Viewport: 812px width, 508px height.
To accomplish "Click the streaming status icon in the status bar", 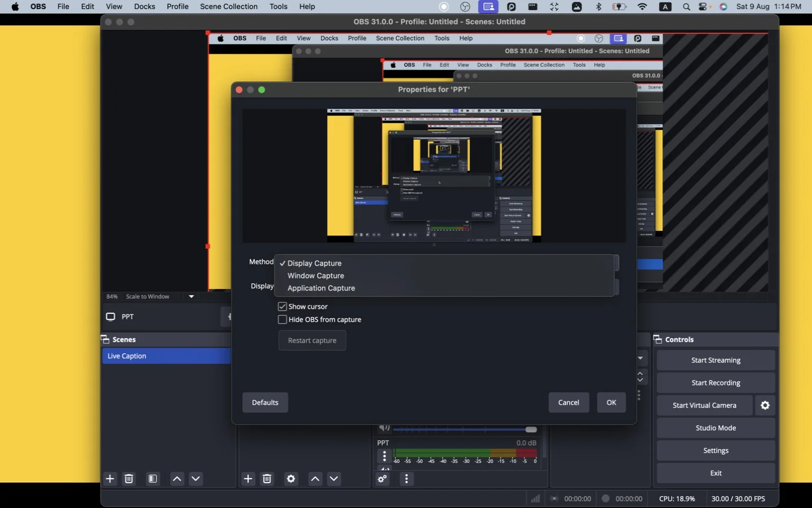I will click(554, 498).
